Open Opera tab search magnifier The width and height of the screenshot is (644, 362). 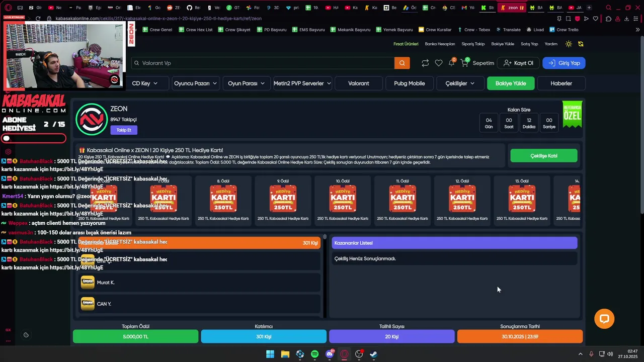tap(608, 8)
